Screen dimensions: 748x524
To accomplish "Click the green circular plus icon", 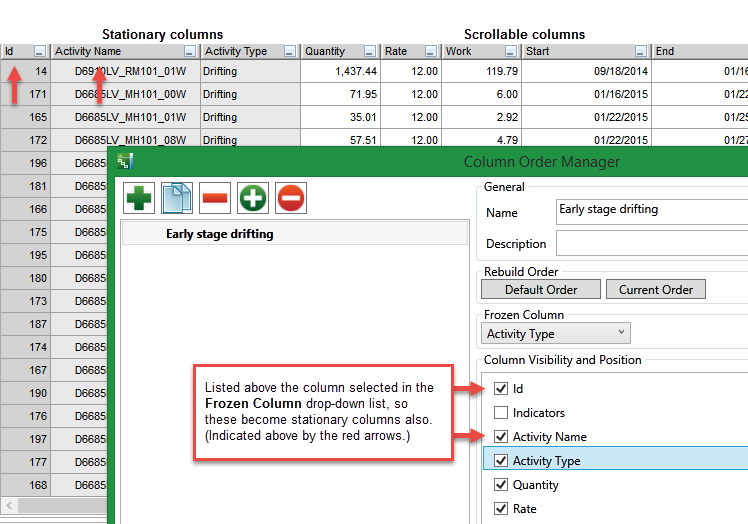I will [253, 198].
